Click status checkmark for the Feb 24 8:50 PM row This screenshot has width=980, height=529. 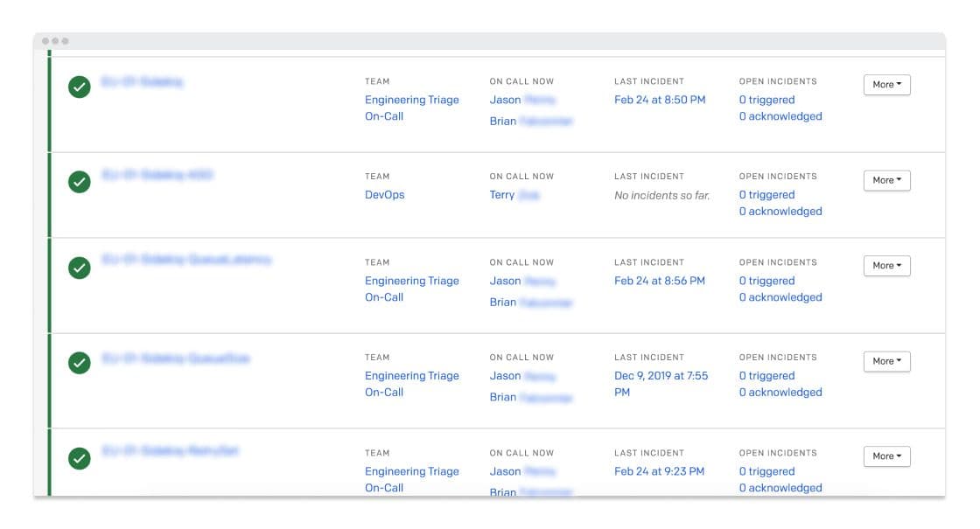tap(80, 87)
